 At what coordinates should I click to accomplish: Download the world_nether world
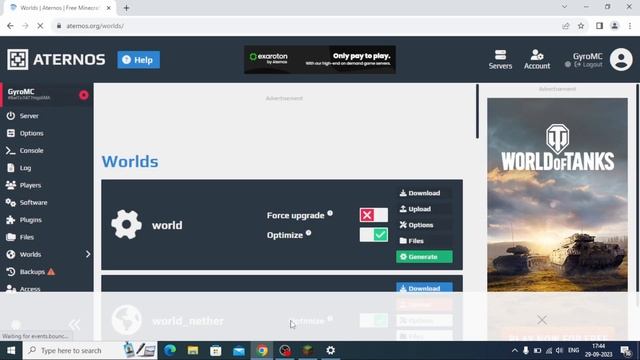pyautogui.click(x=424, y=287)
